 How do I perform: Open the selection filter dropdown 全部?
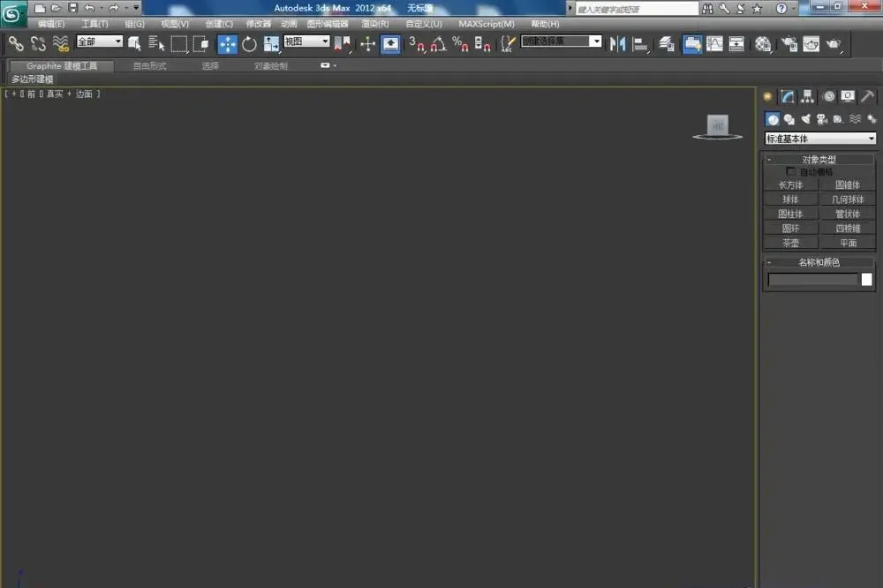coord(99,41)
